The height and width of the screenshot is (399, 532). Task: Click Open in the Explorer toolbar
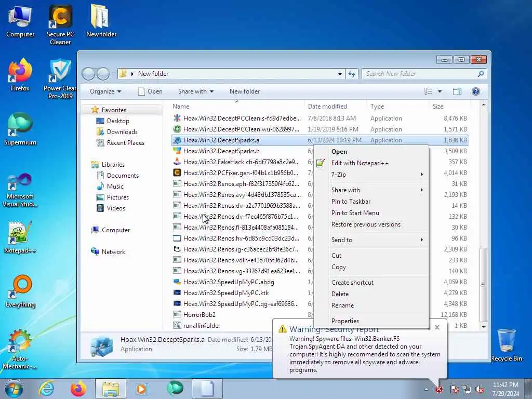pos(150,91)
